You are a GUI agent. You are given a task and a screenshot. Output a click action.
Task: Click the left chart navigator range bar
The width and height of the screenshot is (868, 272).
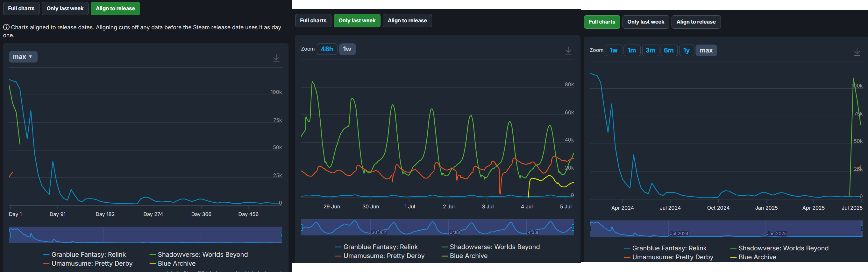click(x=145, y=235)
